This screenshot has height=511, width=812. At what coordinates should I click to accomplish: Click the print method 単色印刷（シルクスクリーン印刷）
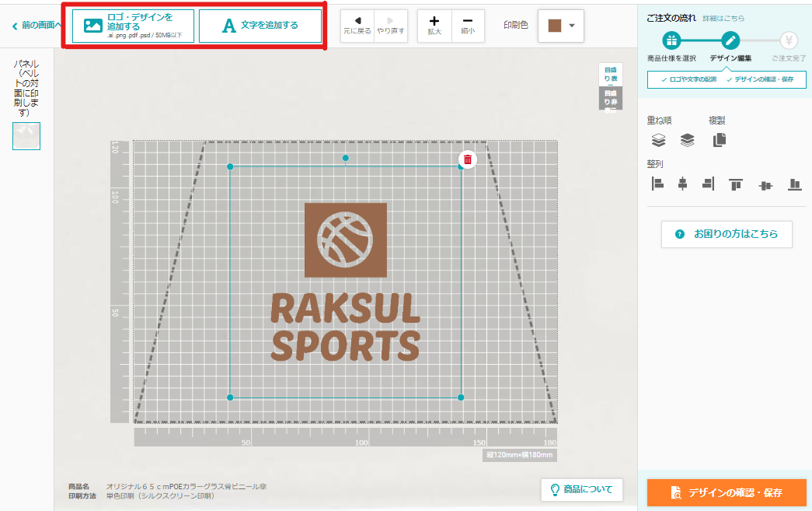point(161,496)
